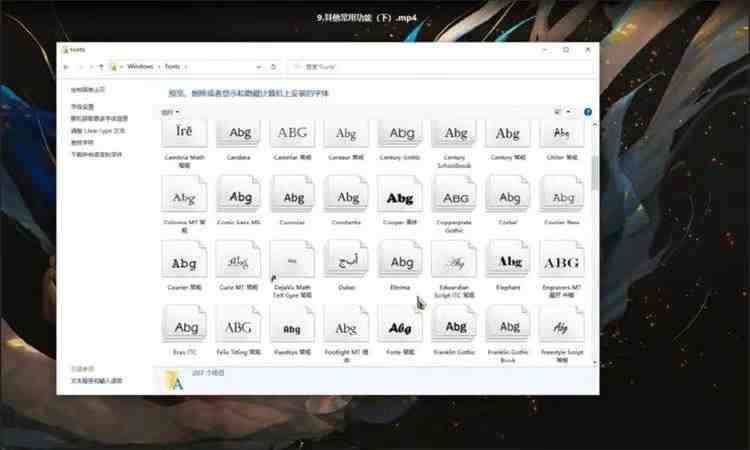Open the Adjust ClearType text link
The height and width of the screenshot is (450, 750).
click(97, 131)
